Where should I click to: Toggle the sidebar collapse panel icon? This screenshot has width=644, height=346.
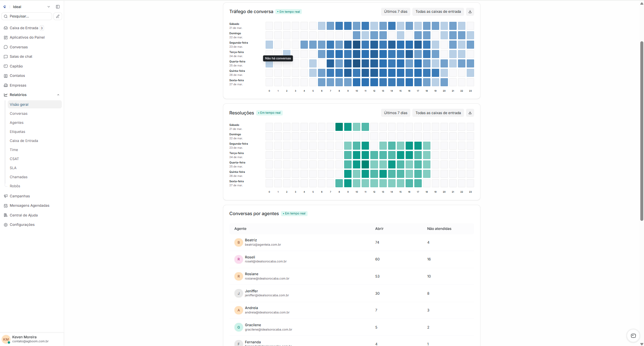(x=57, y=6)
